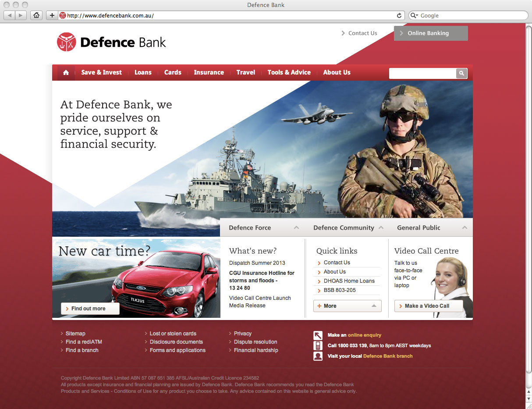This screenshot has width=532, height=409.
Task: Open the Loans menu
Action: [x=143, y=72]
